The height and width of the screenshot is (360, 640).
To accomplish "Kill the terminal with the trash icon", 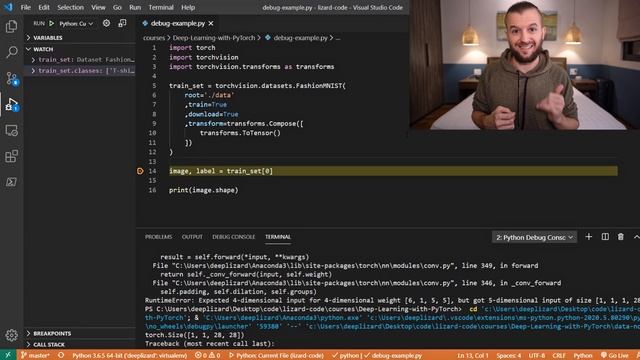I will [620, 237].
